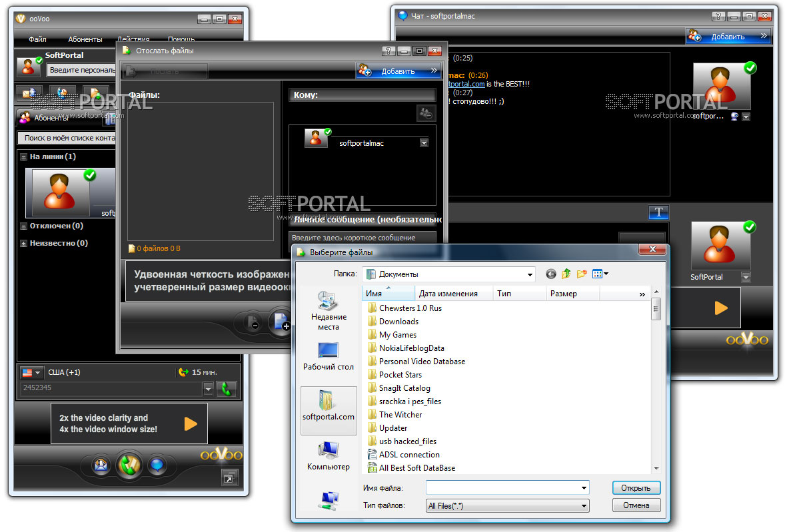Open the Network icon in places bar
The image size is (785, 532).
click(329, 500)
